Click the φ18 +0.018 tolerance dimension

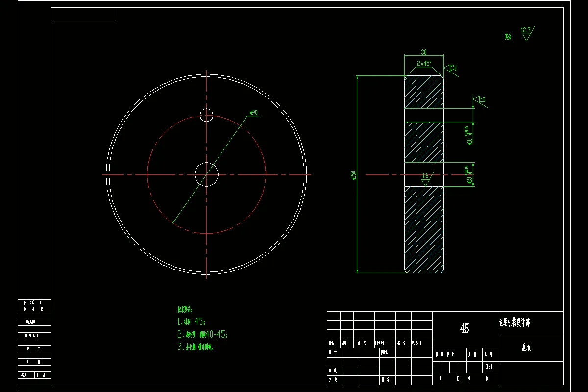(468, 174)
